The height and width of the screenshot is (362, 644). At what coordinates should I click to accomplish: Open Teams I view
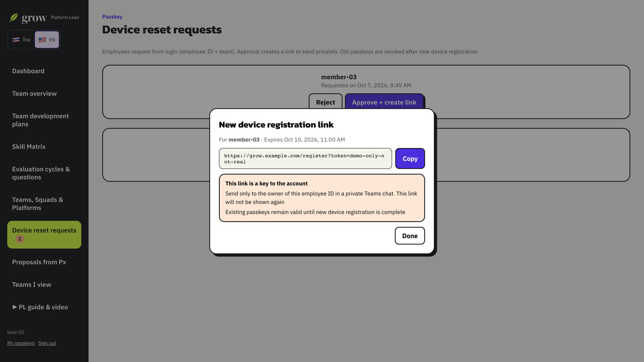coord(44,284)
